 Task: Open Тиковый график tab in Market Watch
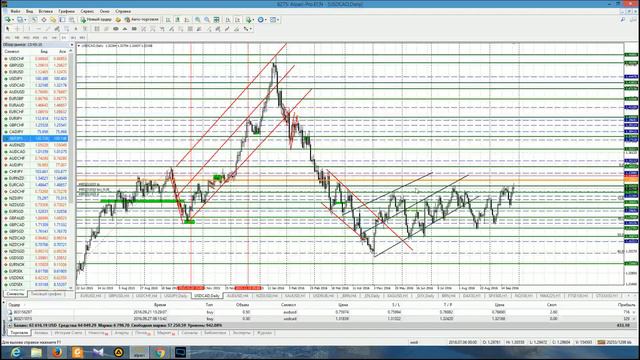click(47, 294)
